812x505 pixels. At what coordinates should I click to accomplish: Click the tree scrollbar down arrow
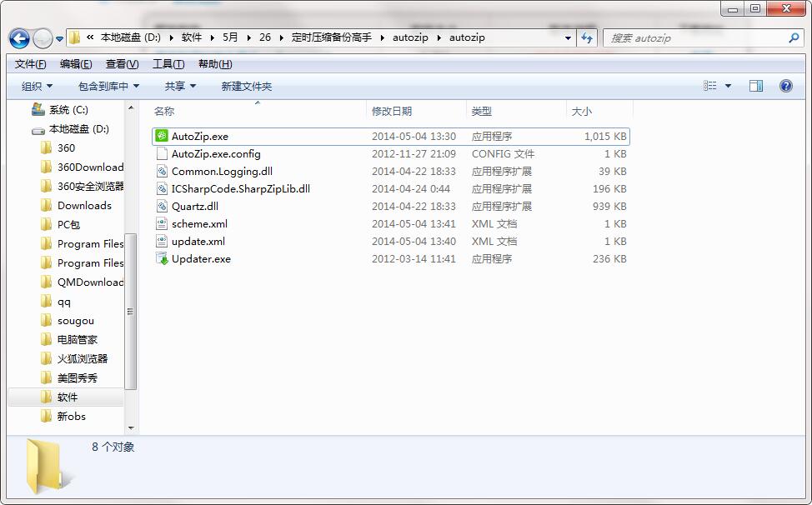(131, 427)
